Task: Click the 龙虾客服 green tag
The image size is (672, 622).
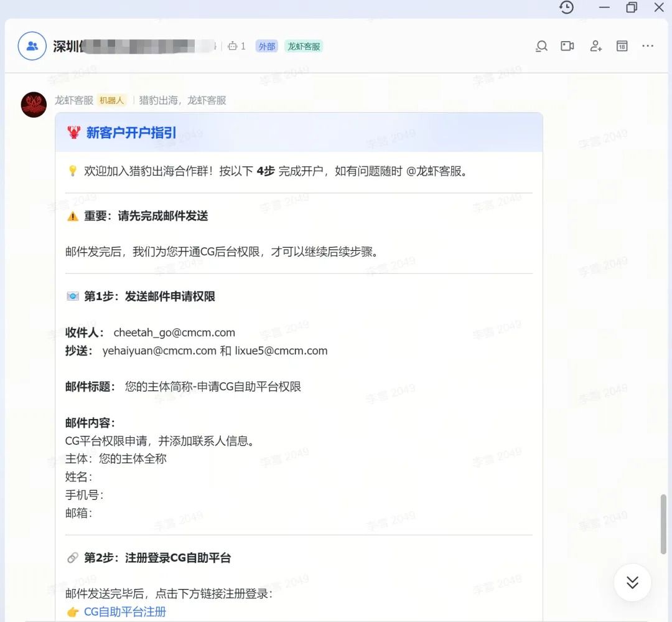Action: [304, 46]
